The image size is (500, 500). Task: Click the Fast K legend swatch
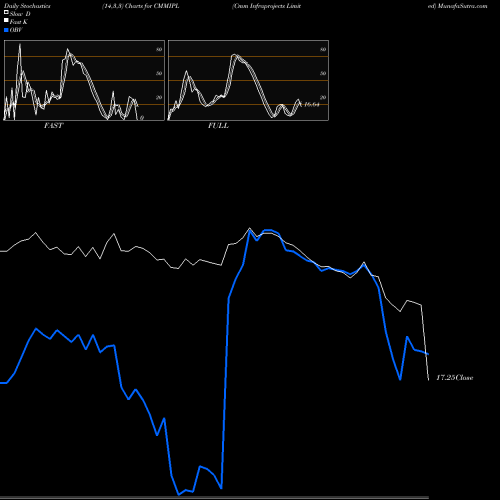6,21
